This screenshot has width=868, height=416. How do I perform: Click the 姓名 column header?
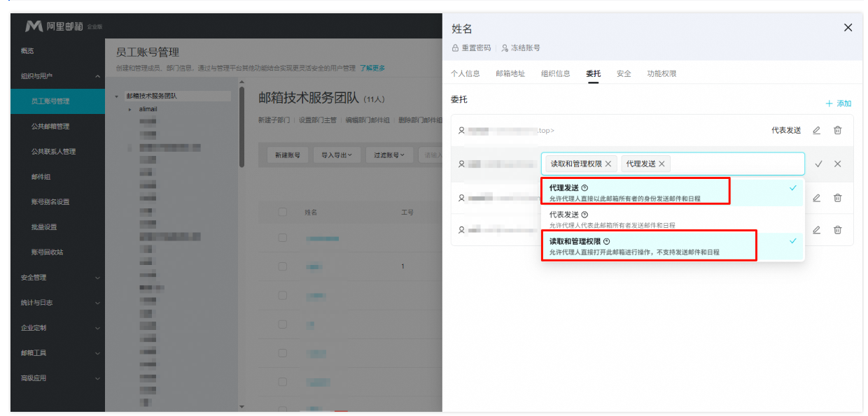(x=311, y=212)
